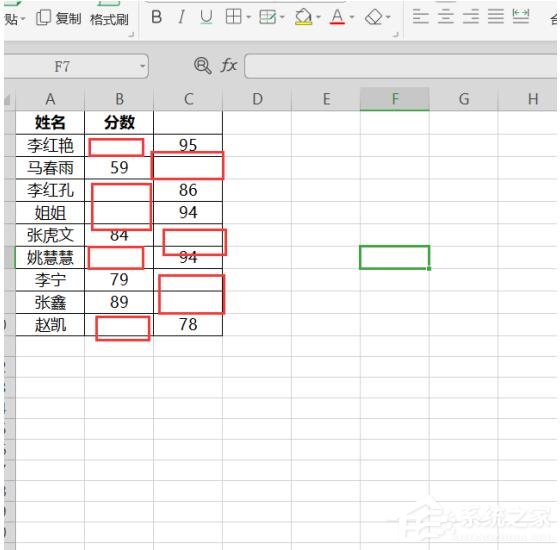Select cell containing 赵凯
Image resolution: width=560 pixels, height=550 pixels.
coord(50,325)
